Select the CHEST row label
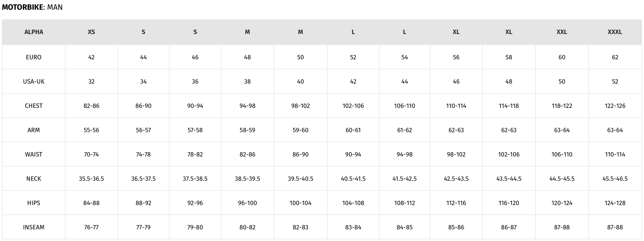644x241 pixels. pos(34,106)
